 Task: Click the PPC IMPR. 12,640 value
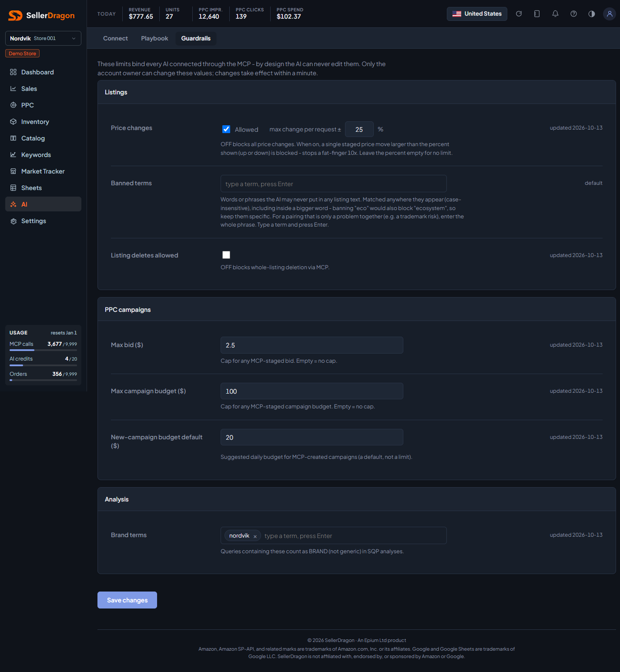tap(209, 17)
